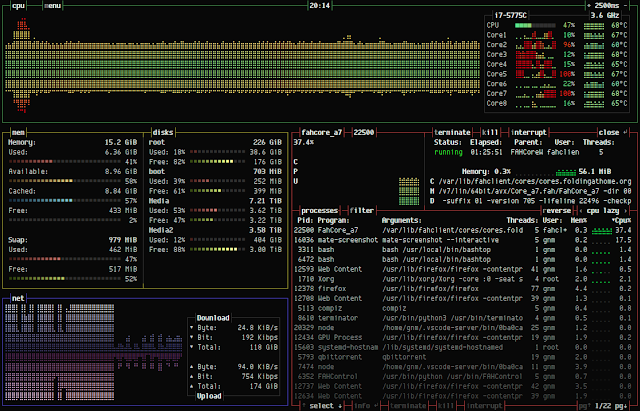The width and height of the screenshot is (640, 411).
Task: Select the FahCore_a7 process row
Action: coord(462,230)
